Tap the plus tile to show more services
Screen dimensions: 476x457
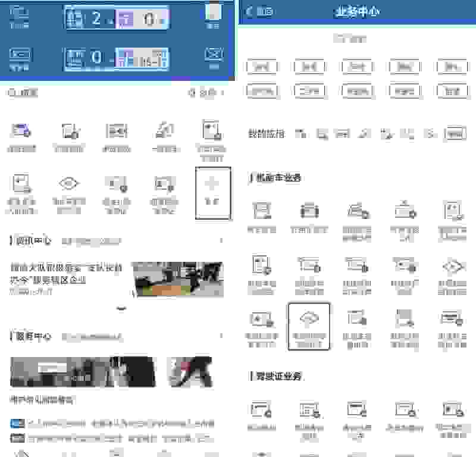212,193
